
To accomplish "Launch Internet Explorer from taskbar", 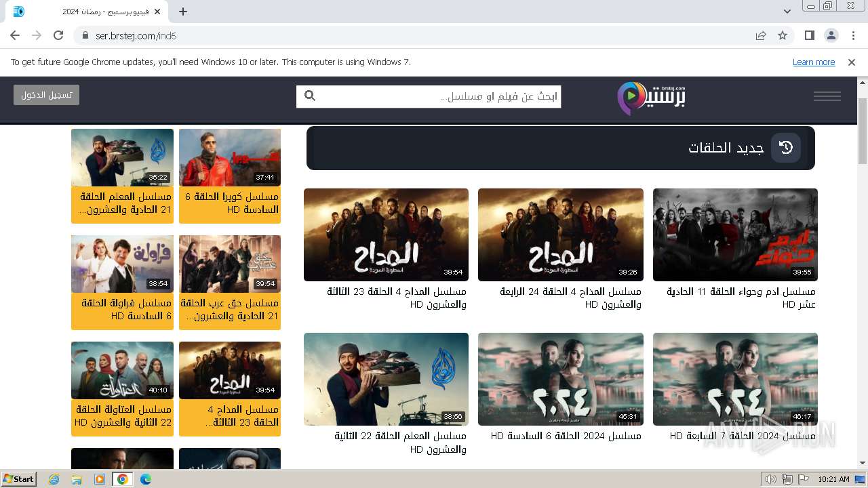I will [x=54, y=479].
